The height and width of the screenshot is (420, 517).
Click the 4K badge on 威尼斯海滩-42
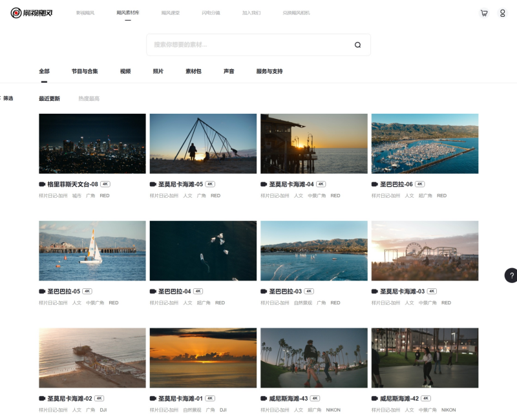click(426, 399)
